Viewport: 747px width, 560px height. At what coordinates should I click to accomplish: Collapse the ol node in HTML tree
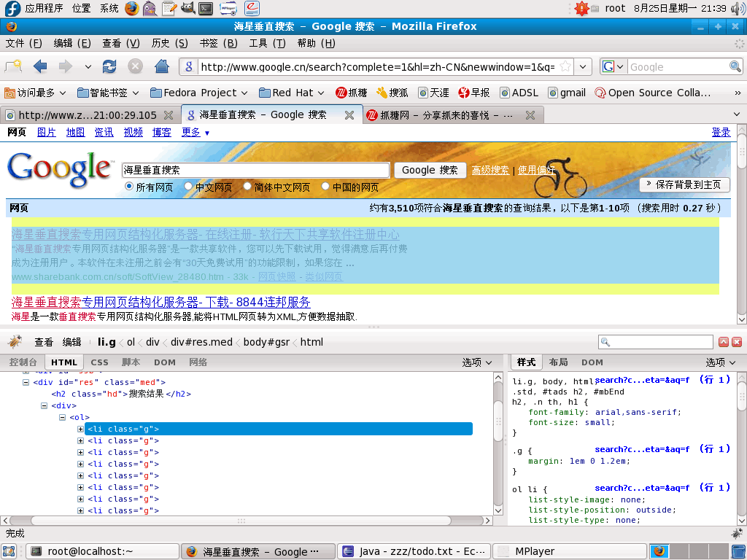coord(63,418)
